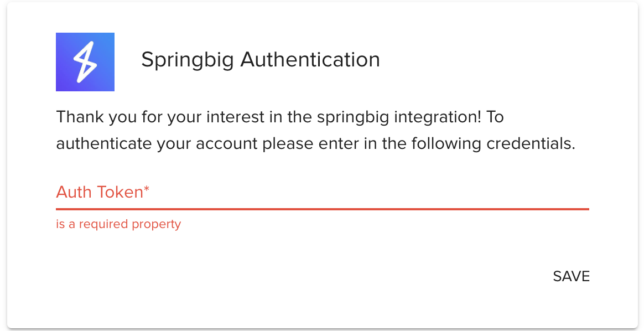
Task: Click the word "Authentication" in the title
Action: [x=310, y=60]
